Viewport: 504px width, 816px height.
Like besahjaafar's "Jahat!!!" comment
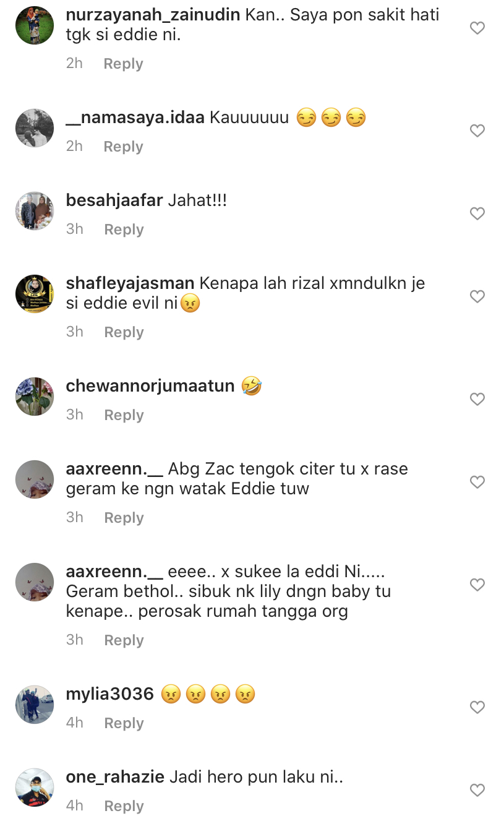coord(477,213)
